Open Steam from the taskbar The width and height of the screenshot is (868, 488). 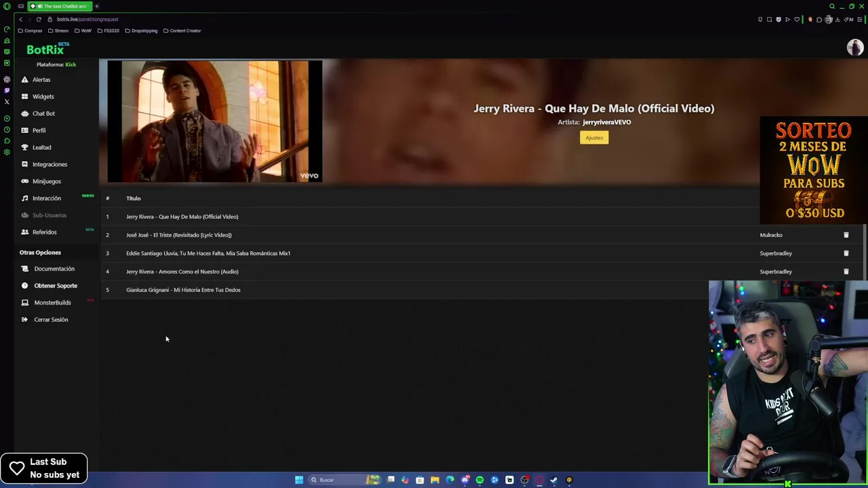tap(554, 480)
